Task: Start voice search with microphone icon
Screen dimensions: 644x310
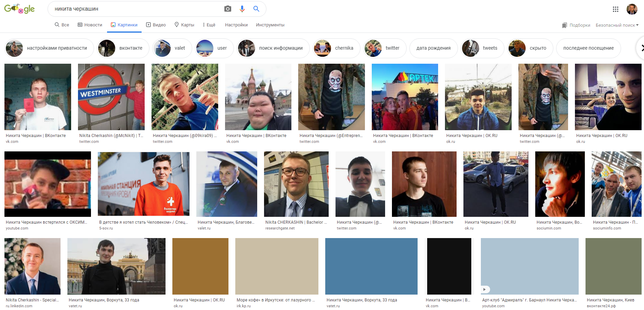Action: [x=242, y=9]
